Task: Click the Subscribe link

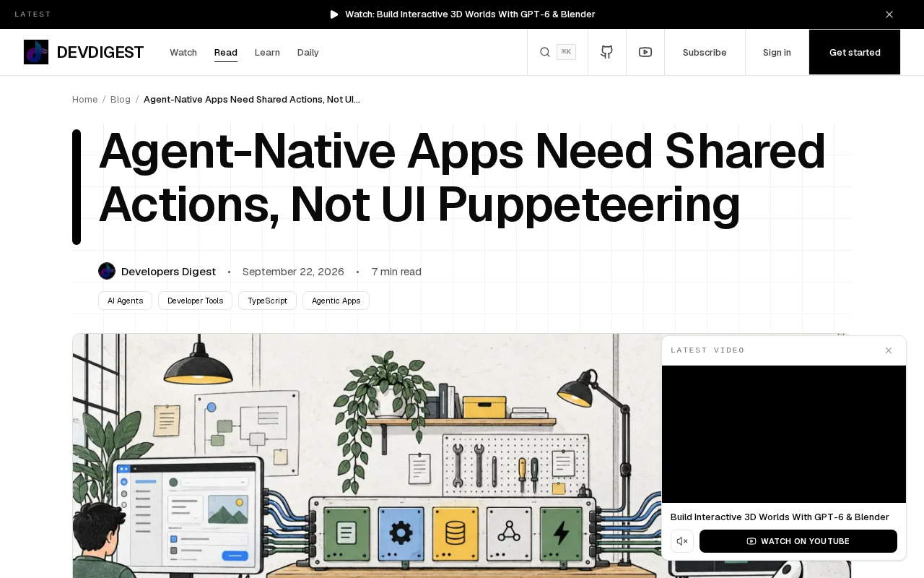Action: click(705, 53)
